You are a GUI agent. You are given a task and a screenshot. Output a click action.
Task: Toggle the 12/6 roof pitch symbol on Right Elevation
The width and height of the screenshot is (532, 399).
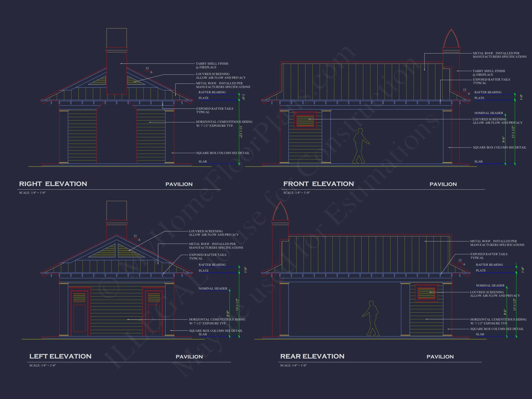click(148, 70)
